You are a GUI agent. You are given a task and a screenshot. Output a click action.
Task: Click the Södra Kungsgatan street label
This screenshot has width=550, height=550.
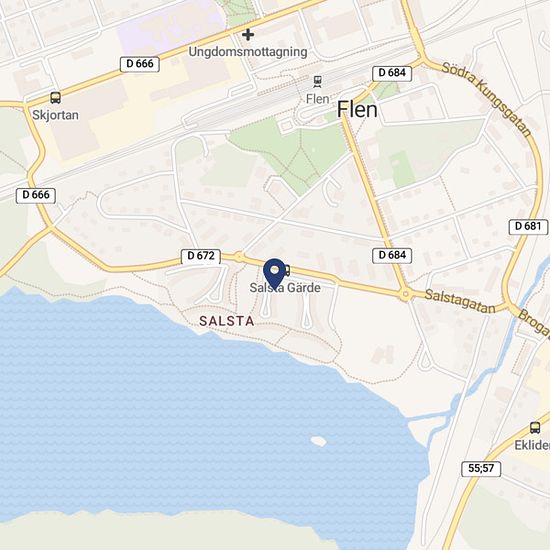pyautogui.click(x=487, y=99)
